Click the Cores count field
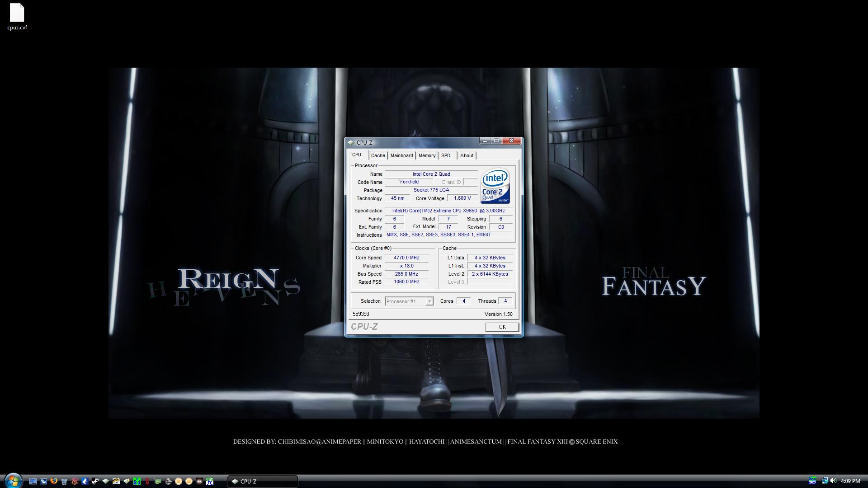The image size is (868, 488). [x=463, y=301]
